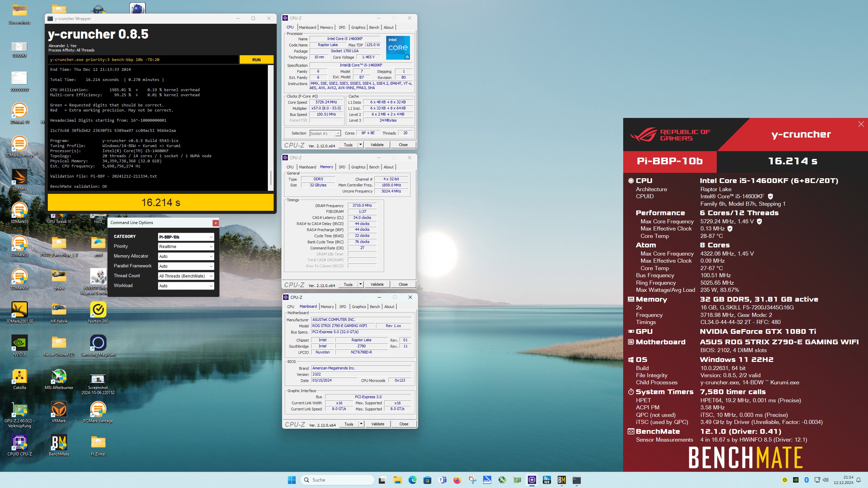The image size is (868, 488).
Task: Launch 3DMark 11 desktop shortcut
Action: [x=20, y=114]
